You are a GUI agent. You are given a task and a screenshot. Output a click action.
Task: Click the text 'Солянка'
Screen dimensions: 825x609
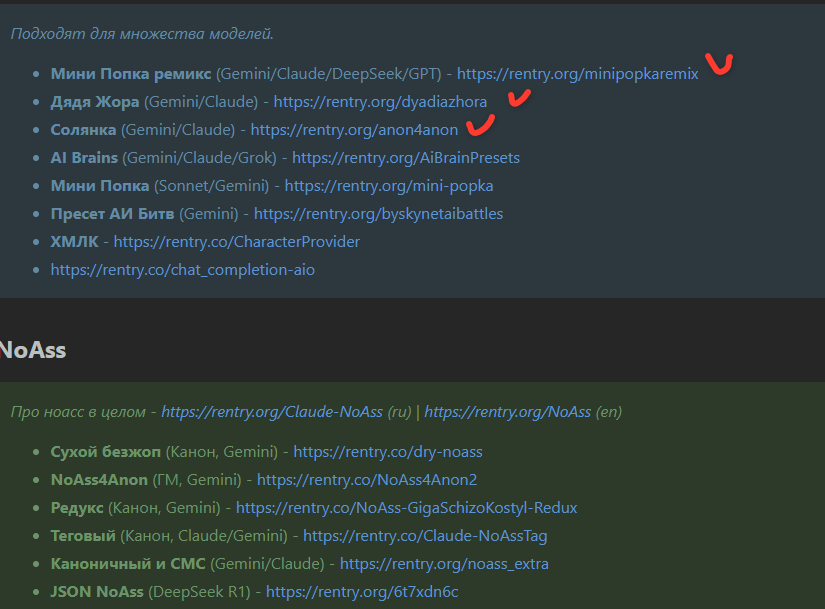83,129
